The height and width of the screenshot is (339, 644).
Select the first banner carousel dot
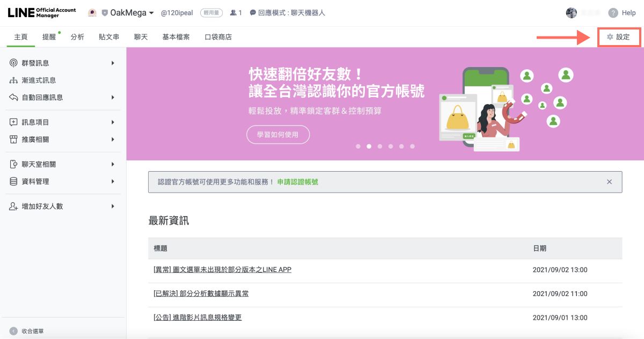358,146
